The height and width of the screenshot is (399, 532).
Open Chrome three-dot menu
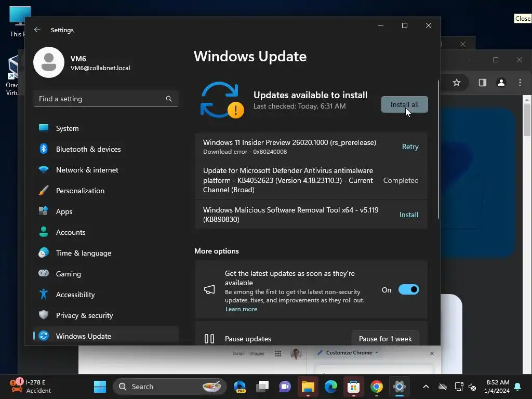[520, 83]
